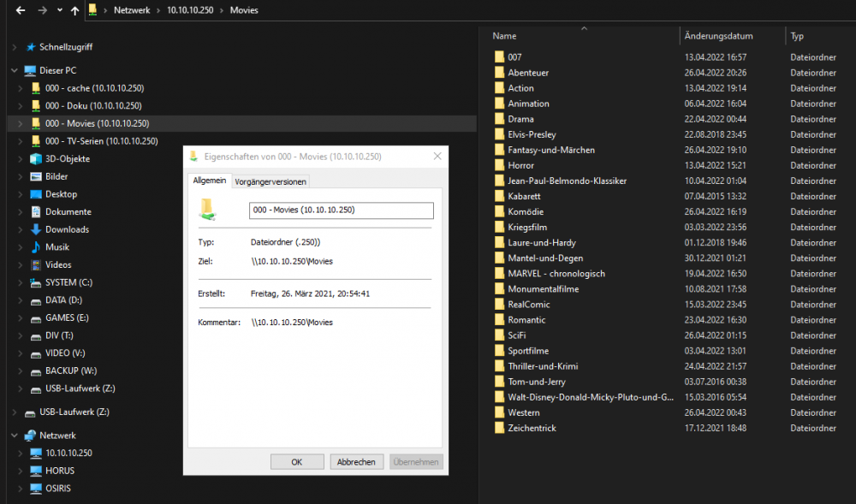This screenshot has height=504, width=856.
Task: Select the Abenteuer folder
Action: [528, 73]
